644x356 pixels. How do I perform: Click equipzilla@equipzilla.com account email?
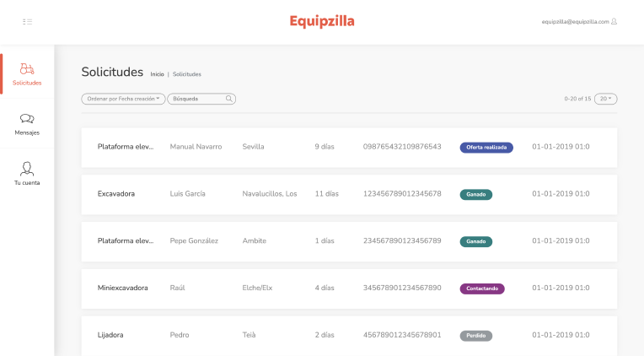(x=575, y=22)
